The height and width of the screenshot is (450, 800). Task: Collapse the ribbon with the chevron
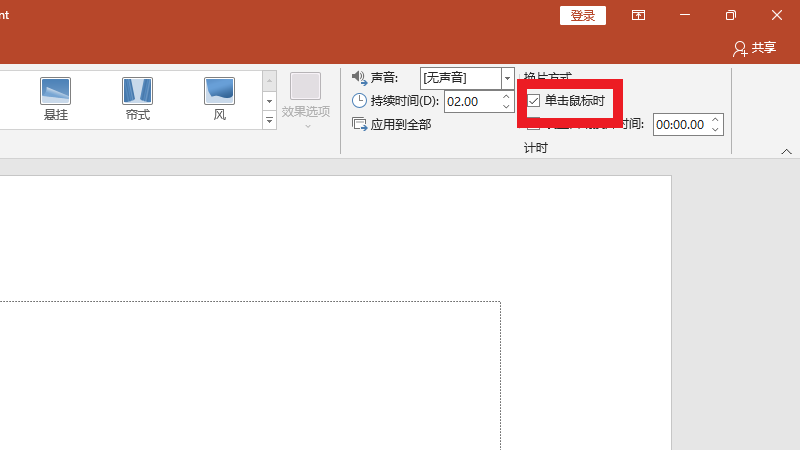pos(786,152)
